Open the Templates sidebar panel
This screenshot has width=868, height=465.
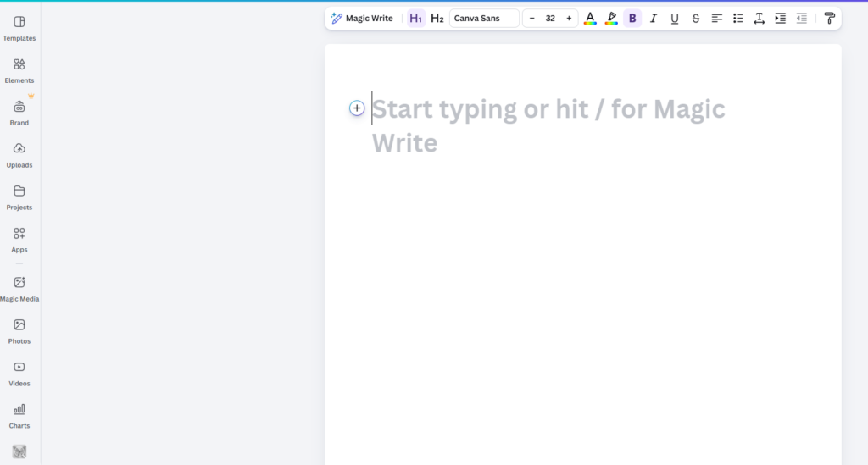(19, 27)
